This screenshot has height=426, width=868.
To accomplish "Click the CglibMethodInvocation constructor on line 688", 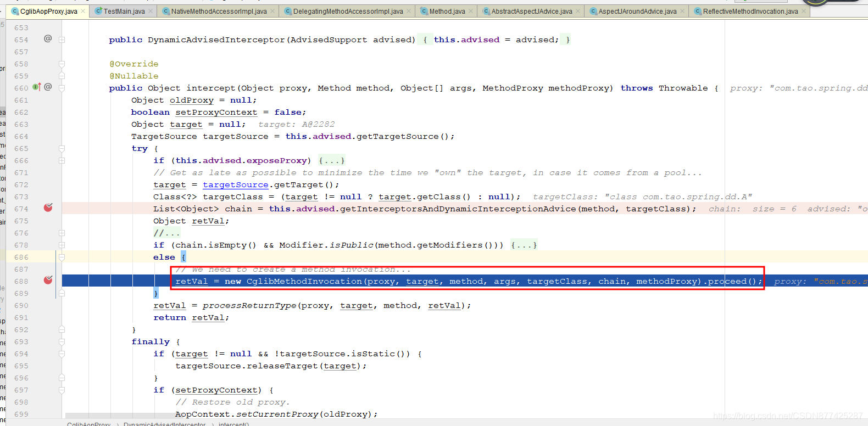I will coord(304,281).
